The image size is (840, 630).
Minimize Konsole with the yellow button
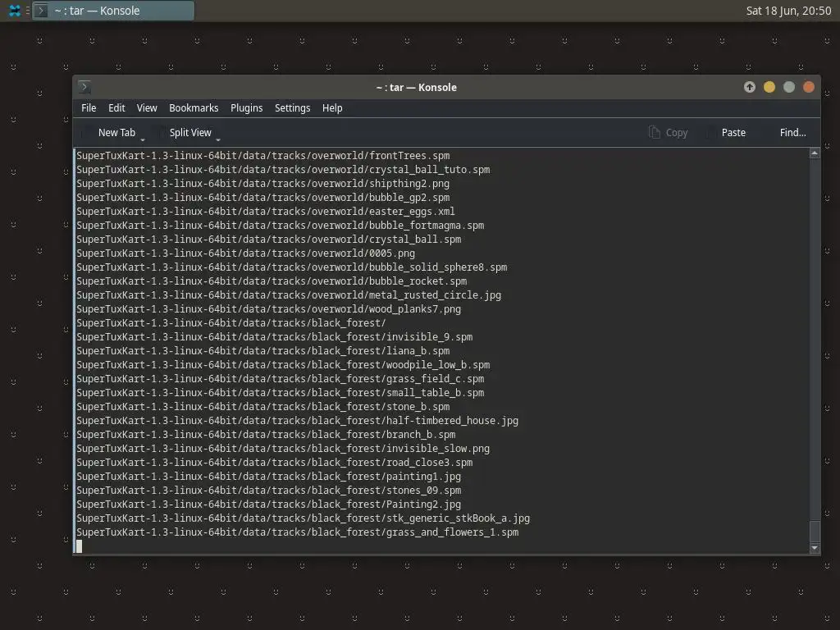click(769, 87)
